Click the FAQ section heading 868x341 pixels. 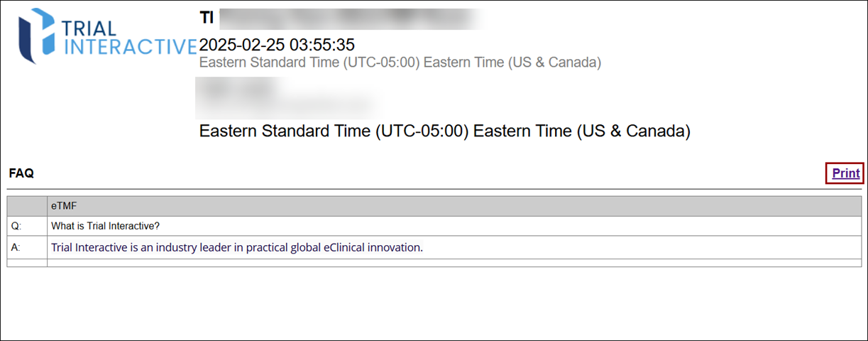(21, 173)
